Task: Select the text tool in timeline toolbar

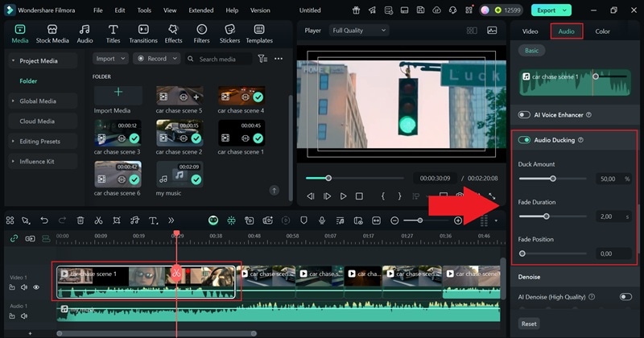Action: pos(153,221)
